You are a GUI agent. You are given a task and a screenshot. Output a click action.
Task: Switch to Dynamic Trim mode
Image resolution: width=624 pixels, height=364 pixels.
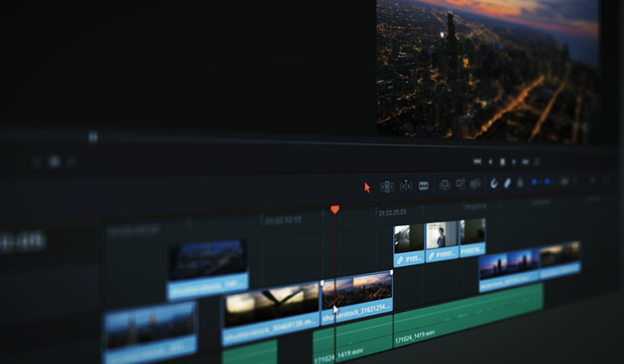(x=405, y=185)
